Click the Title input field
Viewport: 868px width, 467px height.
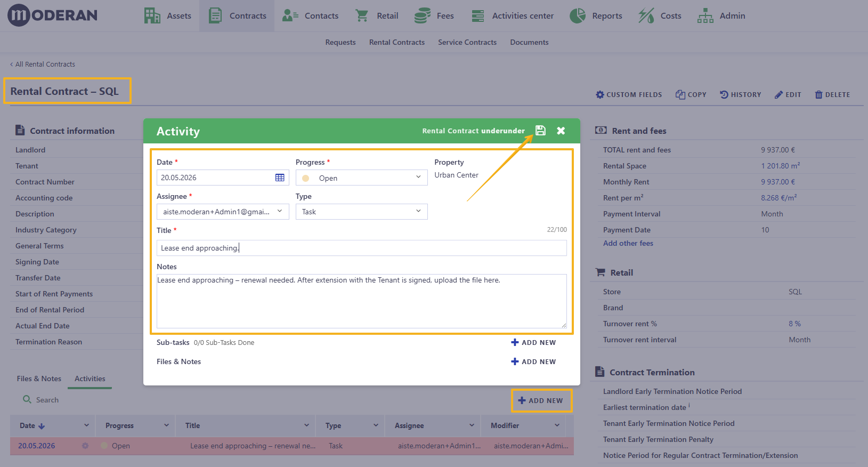362,248
